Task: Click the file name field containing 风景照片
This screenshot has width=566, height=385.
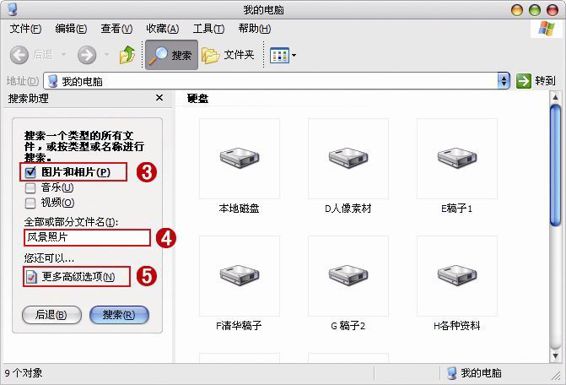Action: click(87, 237)
